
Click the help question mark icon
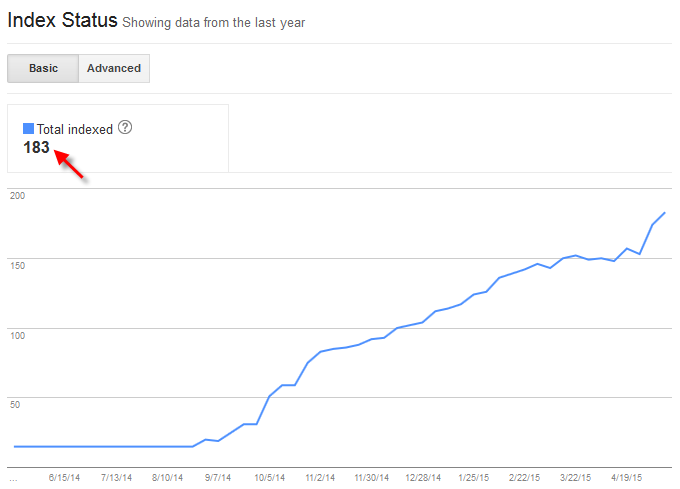[x=125, y=128]
